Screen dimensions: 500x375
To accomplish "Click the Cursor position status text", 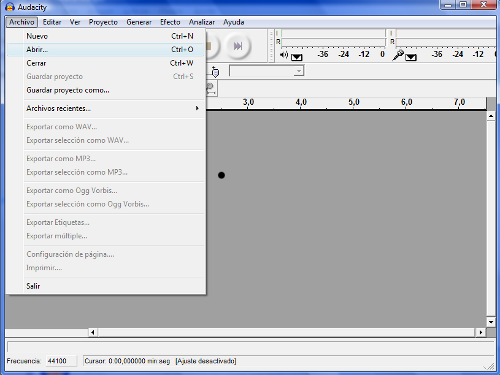I will click(127, 361).
